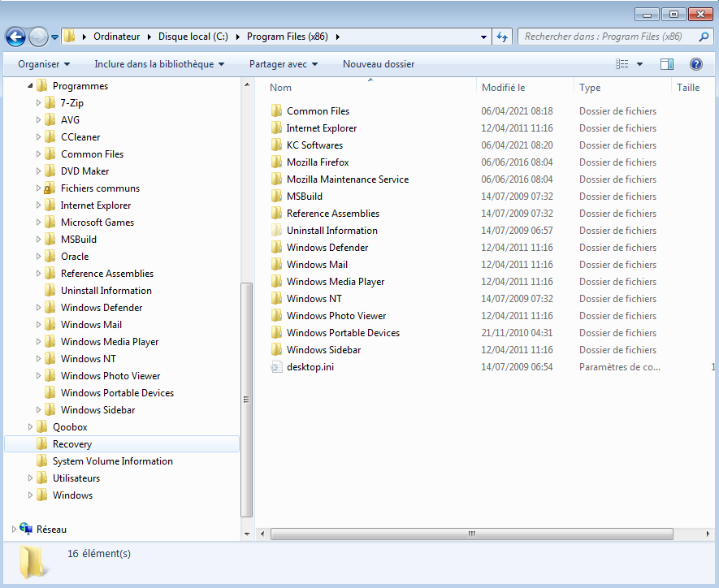Select Internet Explorer in the navigation tree
The width and height of the screenshot is (719, 588).
pyautogui.click(x=96, y=205)
